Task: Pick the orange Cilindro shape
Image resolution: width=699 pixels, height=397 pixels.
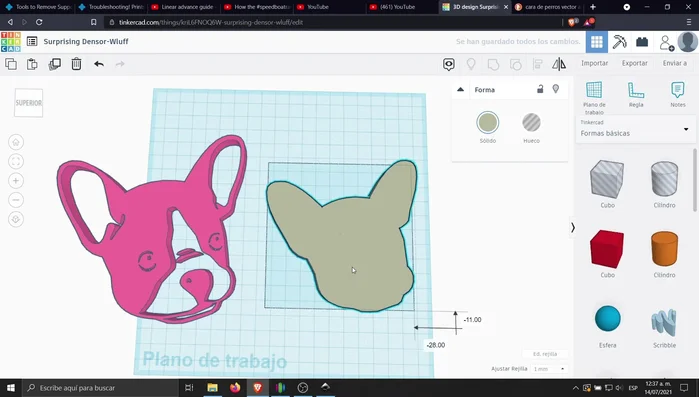Action: pos(664,249)
